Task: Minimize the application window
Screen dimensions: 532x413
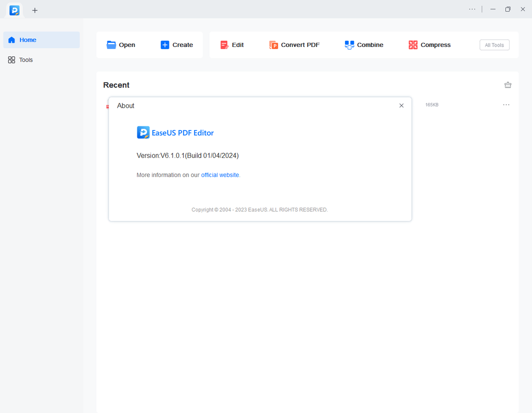Action: tap(493, 9)
